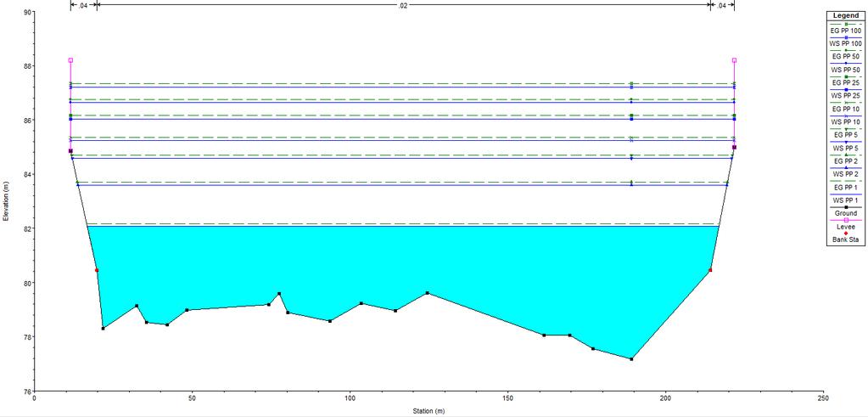Click the .02 main channel Manning's n value

click(x=403, y=6)
